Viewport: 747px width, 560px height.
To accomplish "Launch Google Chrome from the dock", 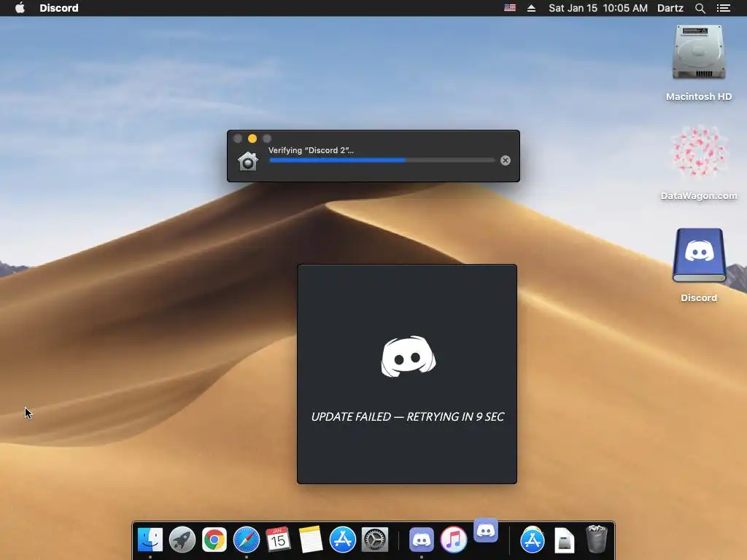I will point(214,540).
